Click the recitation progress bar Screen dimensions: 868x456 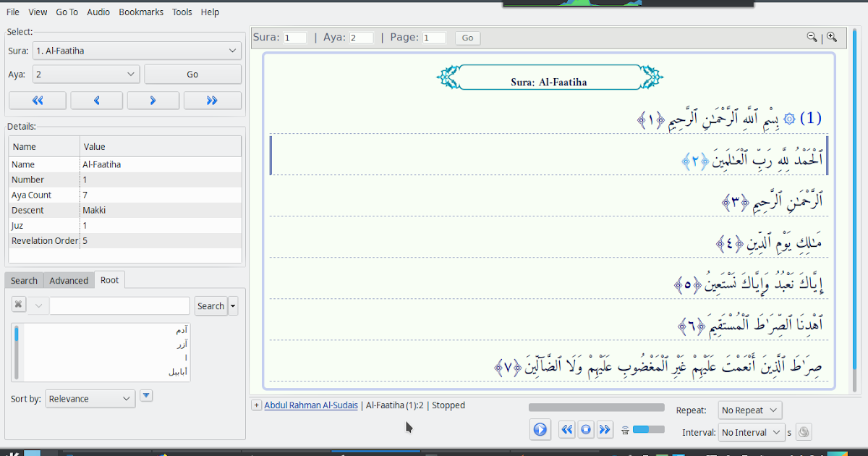(x=596, y=408)
